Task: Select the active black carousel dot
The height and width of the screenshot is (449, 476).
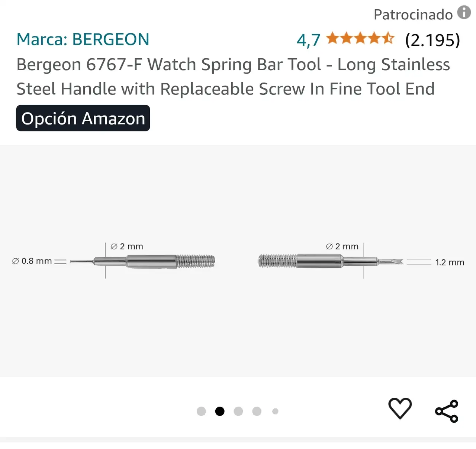Action: tap(220, 411)
